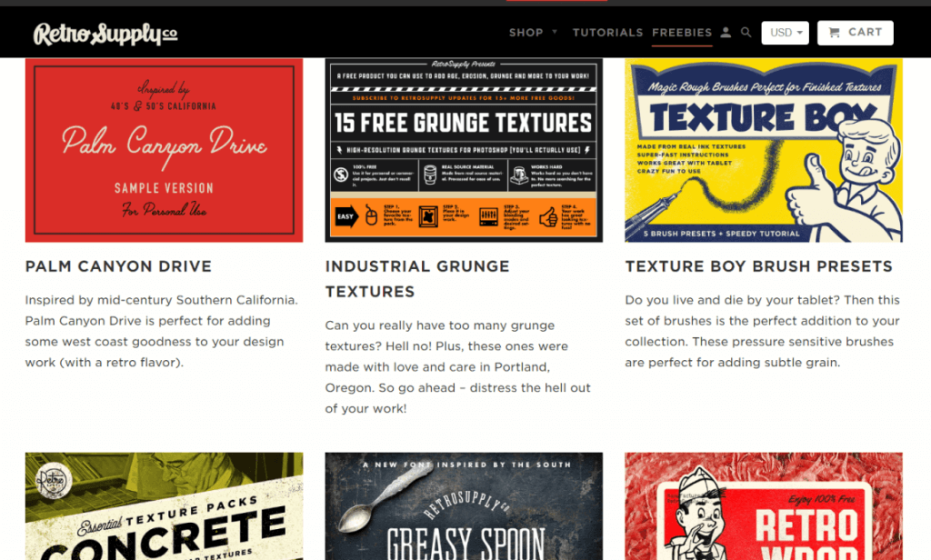Screen dimensions: 931x560
Task: Open Texture Boy Brush Presets title
Action: pyautogui.click(x=758, y=266)
